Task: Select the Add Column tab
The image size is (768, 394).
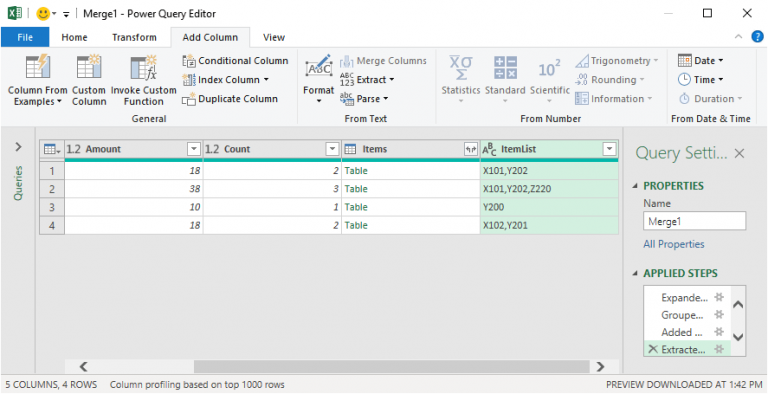Action: click(210, 37)
